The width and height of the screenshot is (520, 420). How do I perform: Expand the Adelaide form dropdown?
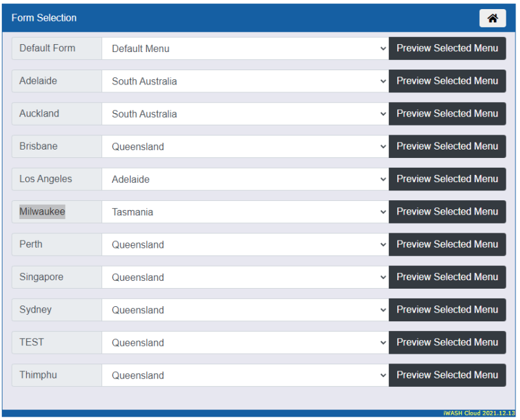pyautogui.click(x=245, y=81)
